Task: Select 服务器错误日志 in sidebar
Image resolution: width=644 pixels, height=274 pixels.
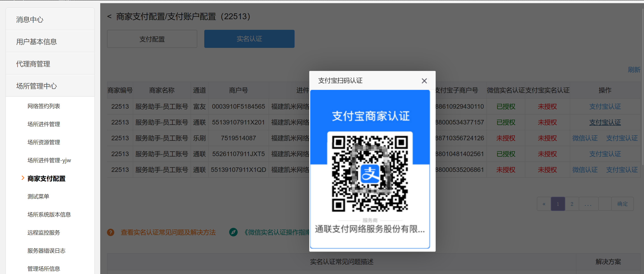Action: [46, 251]
